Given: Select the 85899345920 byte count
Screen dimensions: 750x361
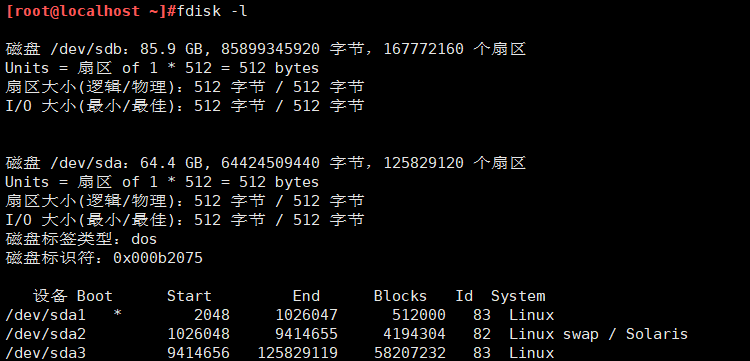Looking at the screenshot, I should (270, 49).
